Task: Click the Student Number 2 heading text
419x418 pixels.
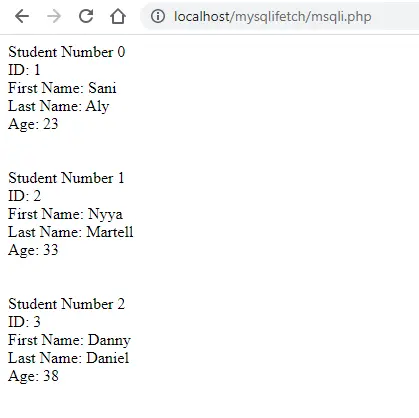Action: pos(67,304)
